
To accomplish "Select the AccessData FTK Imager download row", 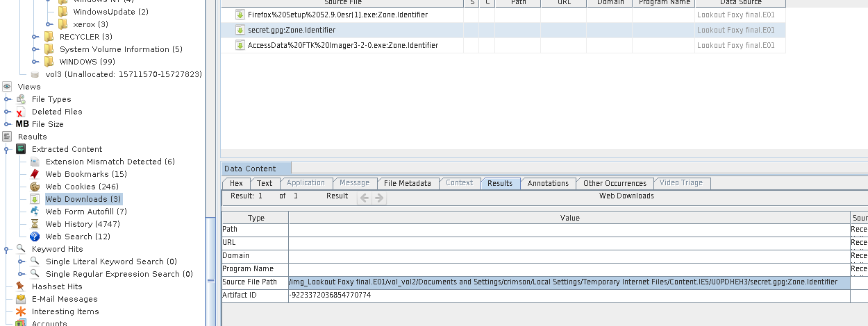I will pyautogui.click(x=342, y=45).
